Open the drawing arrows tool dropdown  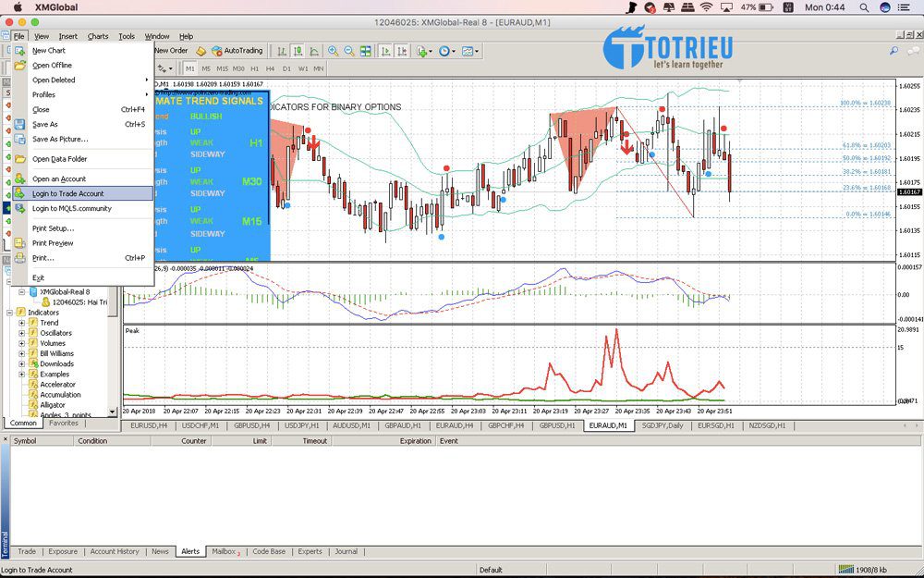click(x=164, y=69)
